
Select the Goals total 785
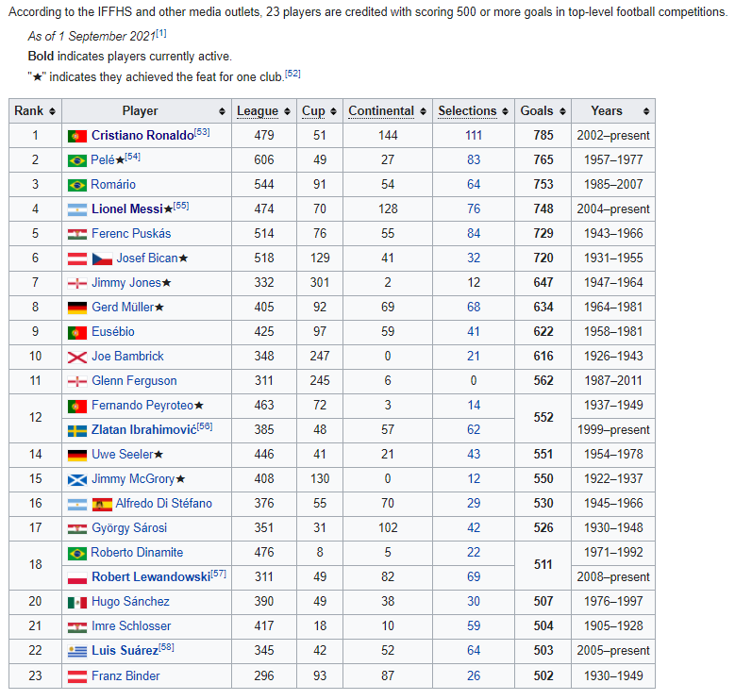(543, 136)
